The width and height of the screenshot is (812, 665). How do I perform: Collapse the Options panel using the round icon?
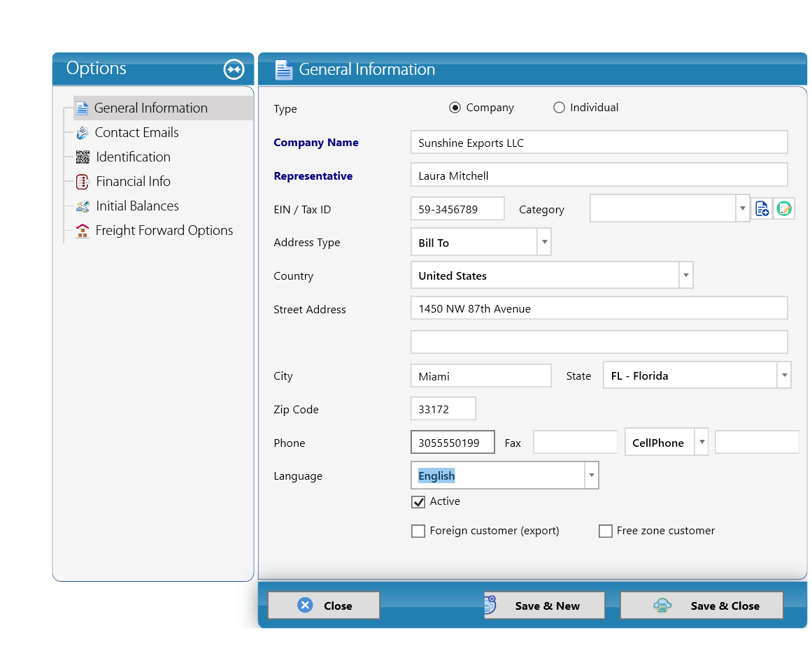coord(234,69)
